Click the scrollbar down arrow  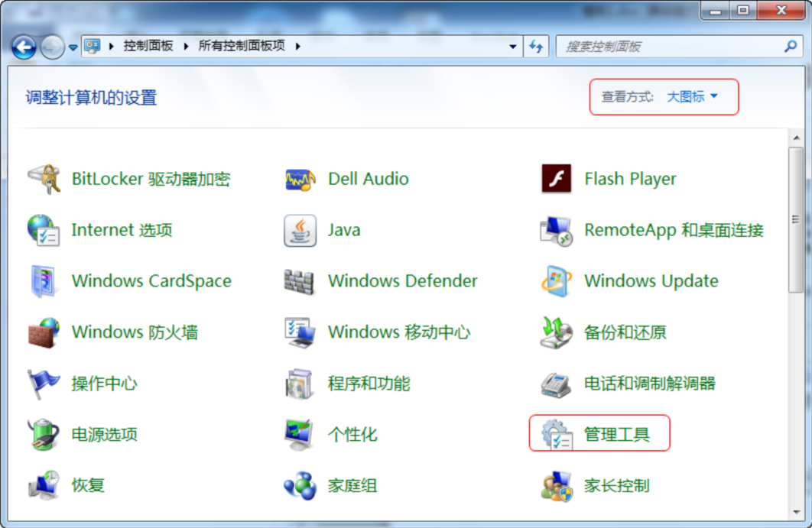click(796, 513)
